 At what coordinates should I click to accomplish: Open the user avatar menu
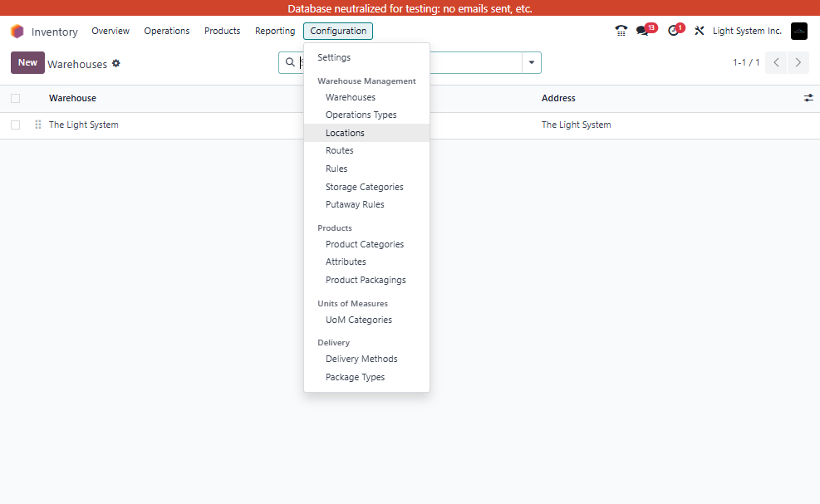pos(799,31)
